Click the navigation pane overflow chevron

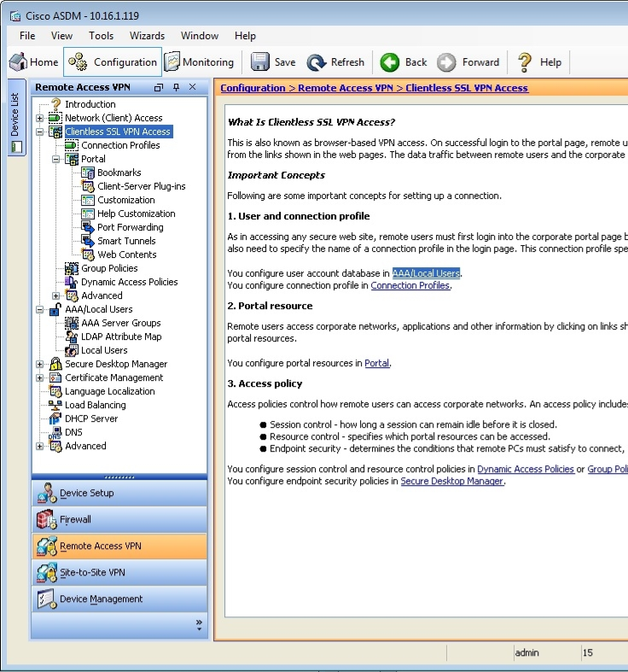(199, 624)
